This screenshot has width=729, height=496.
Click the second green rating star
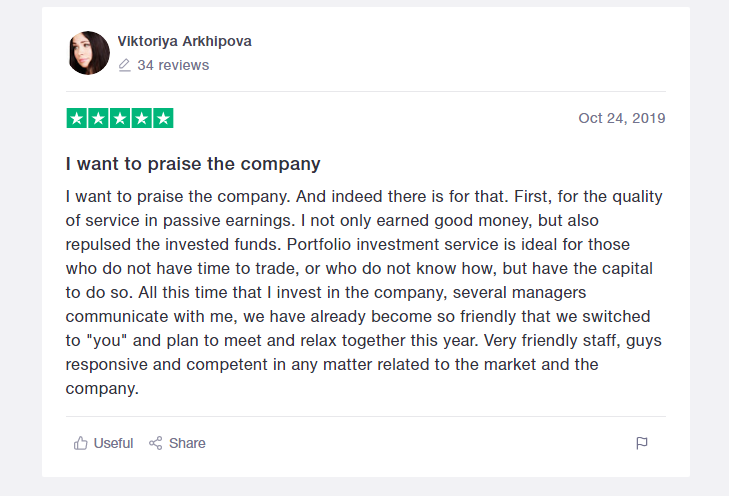point(98,118)
